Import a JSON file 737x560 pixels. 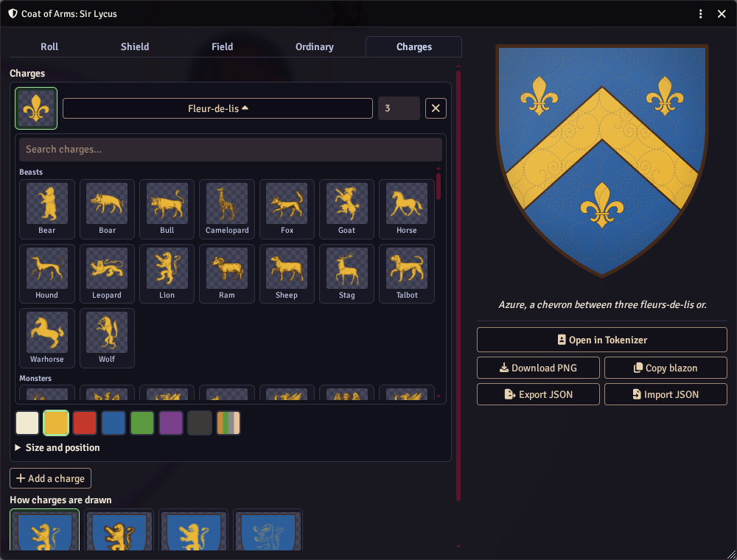[666, 394]
